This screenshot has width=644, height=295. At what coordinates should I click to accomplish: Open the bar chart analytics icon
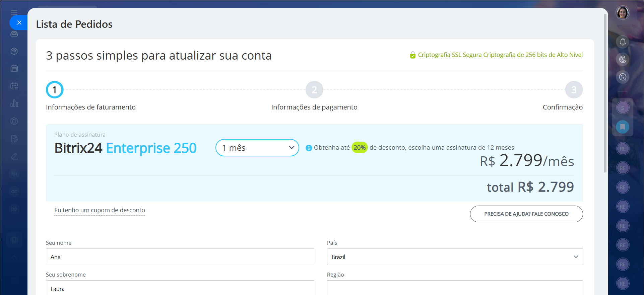point(14,103)
